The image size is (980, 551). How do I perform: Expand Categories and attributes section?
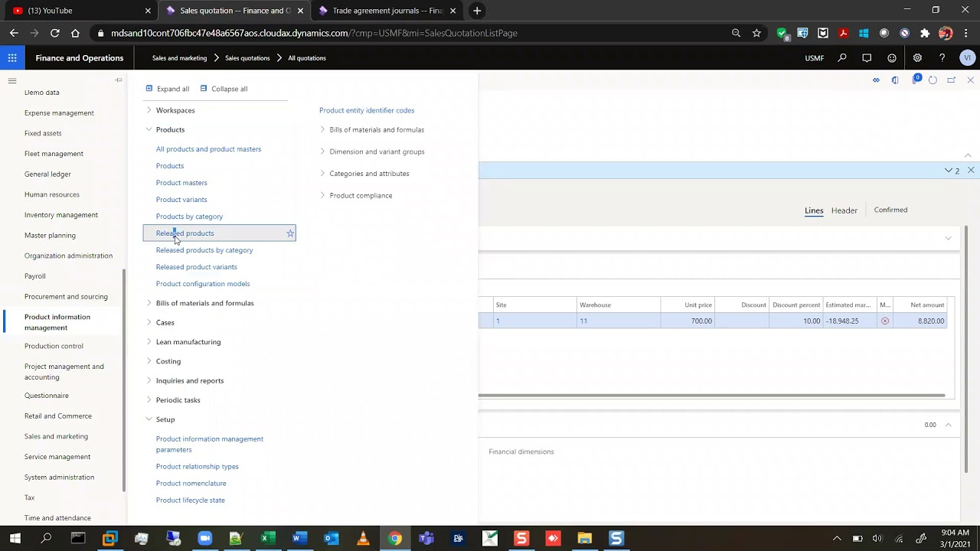pyautogui.click(x=322, y=174)
